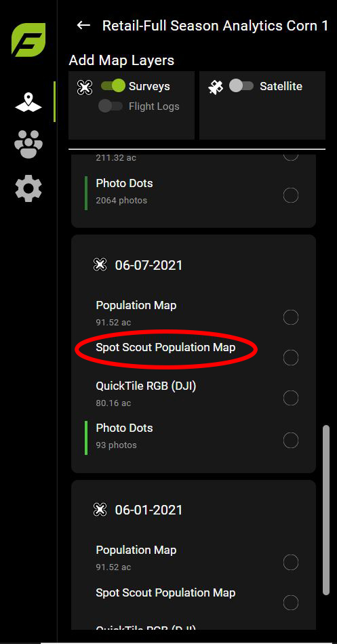The width and height of the screenshot is (337, 644).
Task: Turn off the Surveys toggle
Action: pyautogui.click(x=113, y=86)
